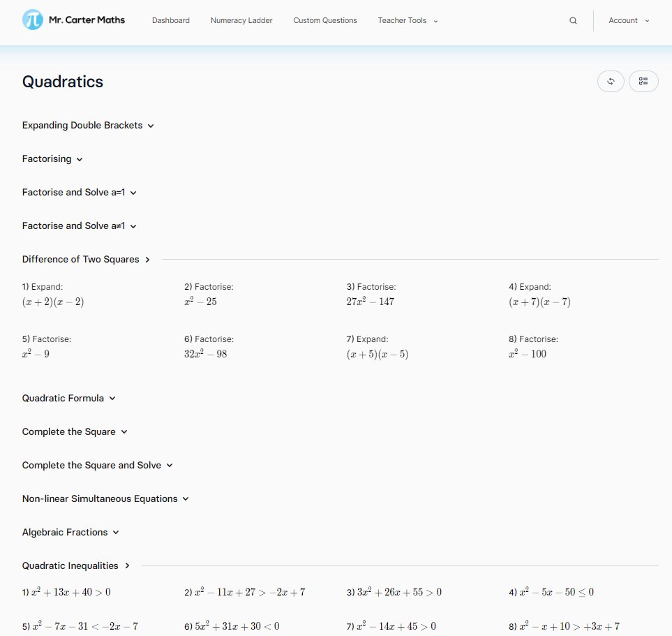Expand Factorise and Solve a≠1 section
Image resolution: width=672 pixels, height=636 pixels.
coord(80,225)
